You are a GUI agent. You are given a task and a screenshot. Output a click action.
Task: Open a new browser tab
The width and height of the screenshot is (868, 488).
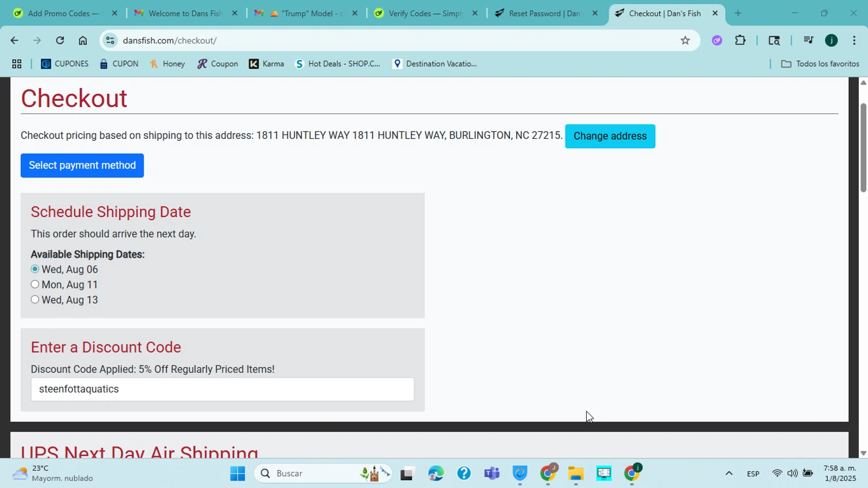pos(738,13)
